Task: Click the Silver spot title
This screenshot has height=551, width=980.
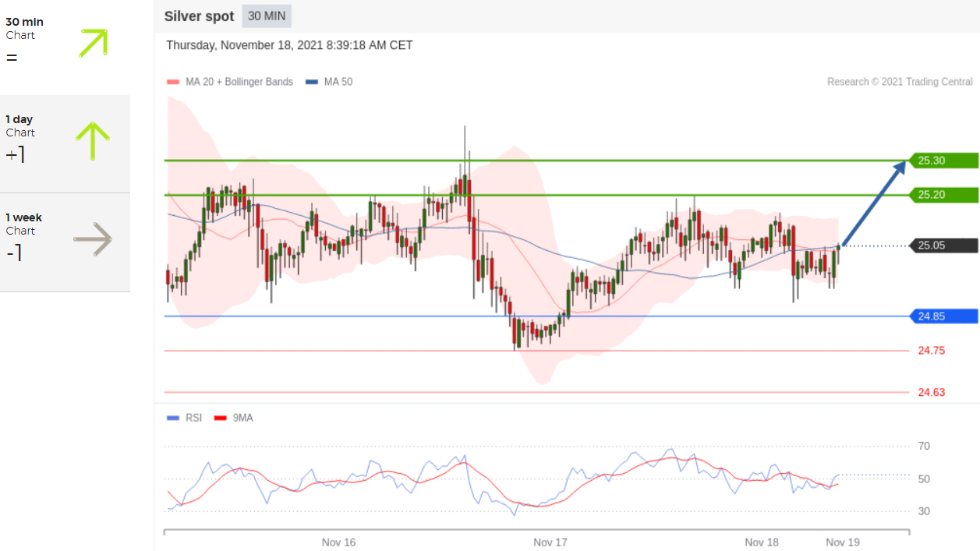Action: click(x=200, y=16)
